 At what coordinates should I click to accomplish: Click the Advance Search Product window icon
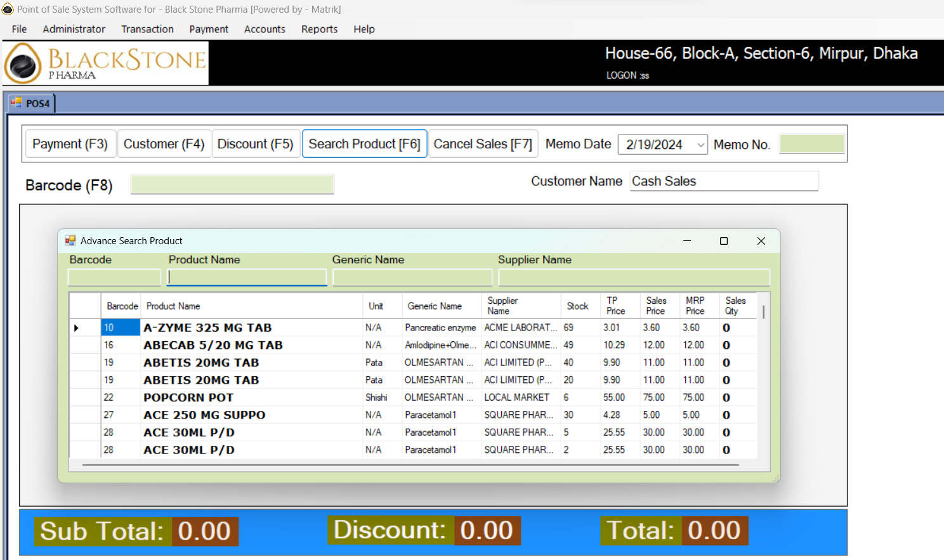pyautogui.click(x=70, y=241)
